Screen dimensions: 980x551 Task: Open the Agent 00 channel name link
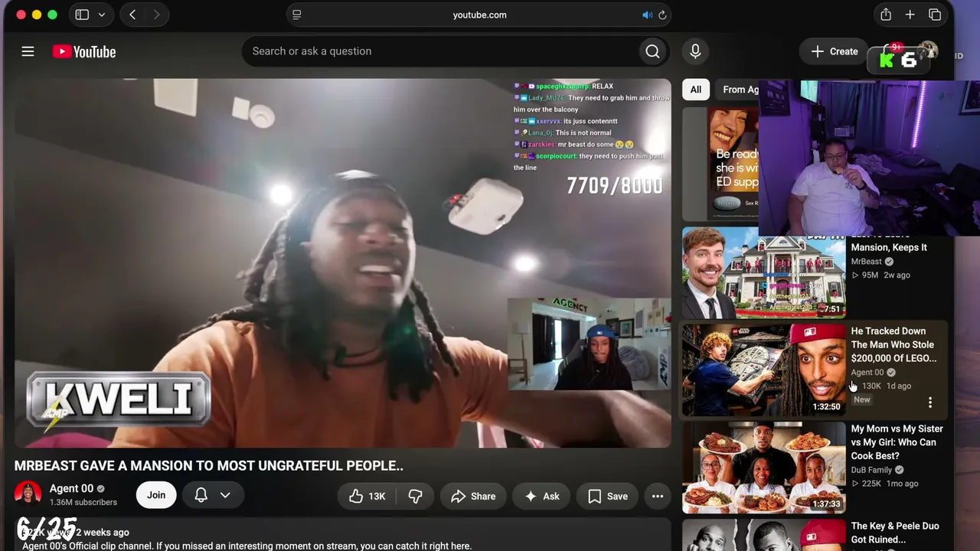71,488
